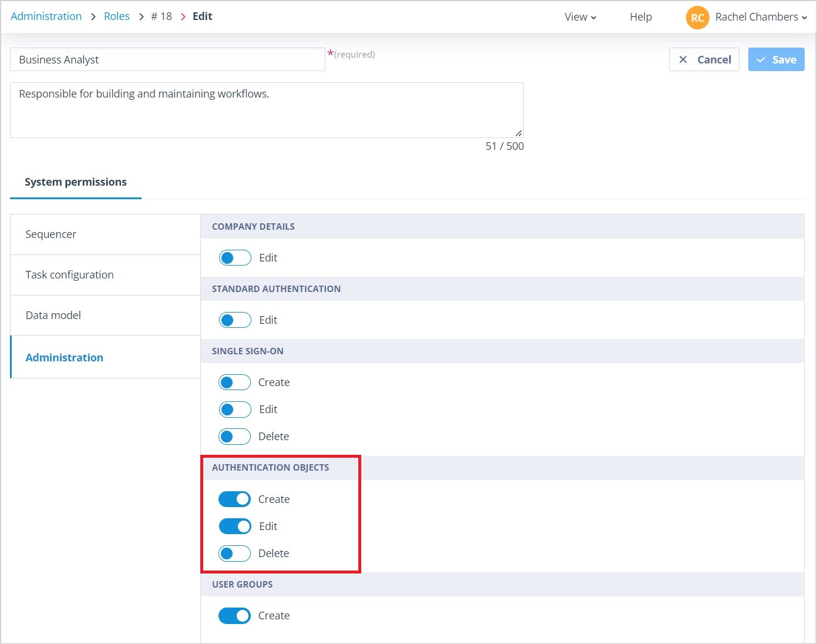Click the role name field Business Analyst
The width and height of the screenshot is (817, 644).
[x=167, y=59]
